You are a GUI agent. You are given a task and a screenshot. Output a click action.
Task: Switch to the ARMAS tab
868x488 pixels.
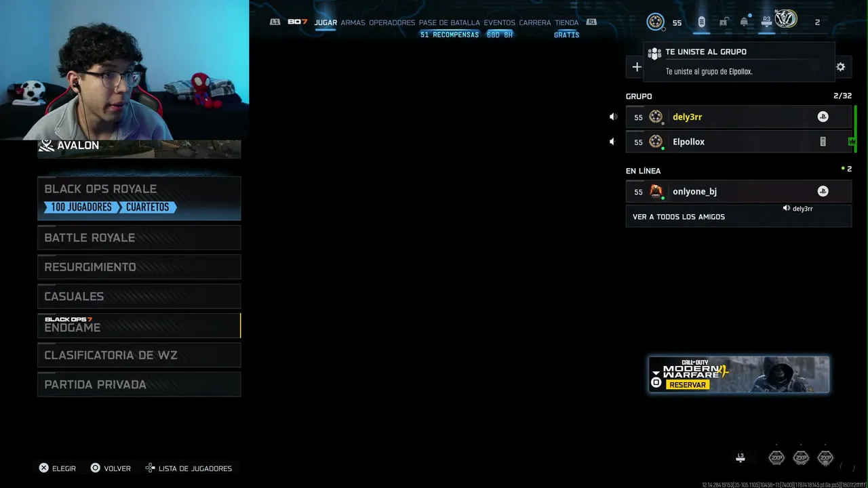353,22
